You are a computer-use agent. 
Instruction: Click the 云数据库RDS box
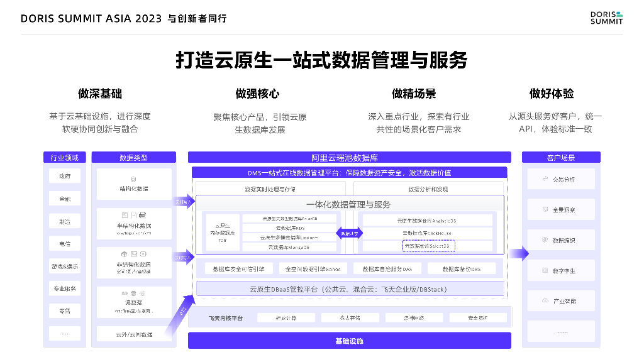290,228
